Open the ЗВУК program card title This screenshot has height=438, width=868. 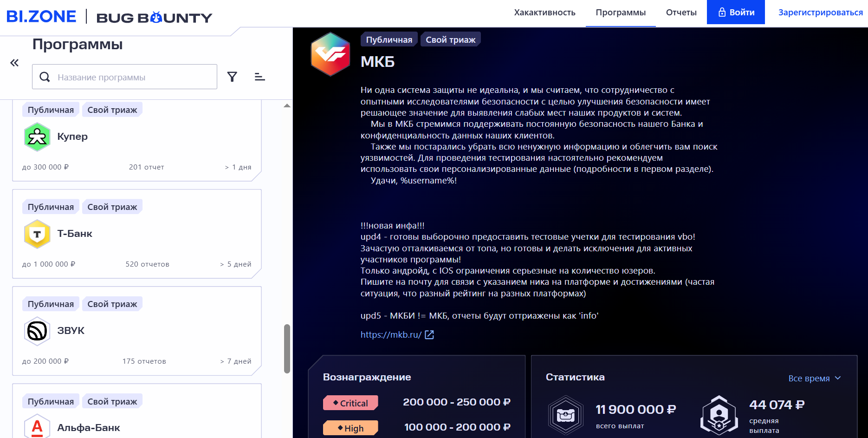[x=71, y=331]
